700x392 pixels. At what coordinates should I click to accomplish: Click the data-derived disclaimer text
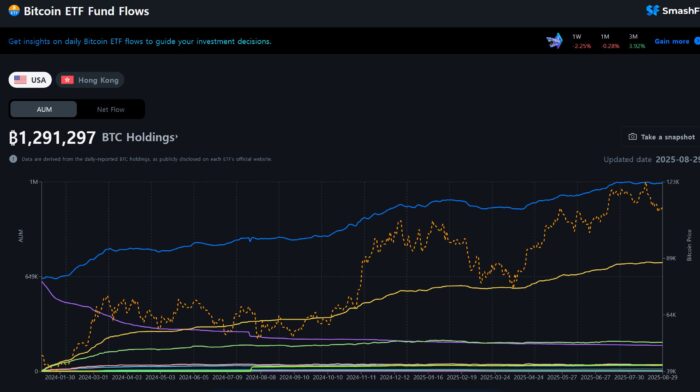(x=146, y=159)
